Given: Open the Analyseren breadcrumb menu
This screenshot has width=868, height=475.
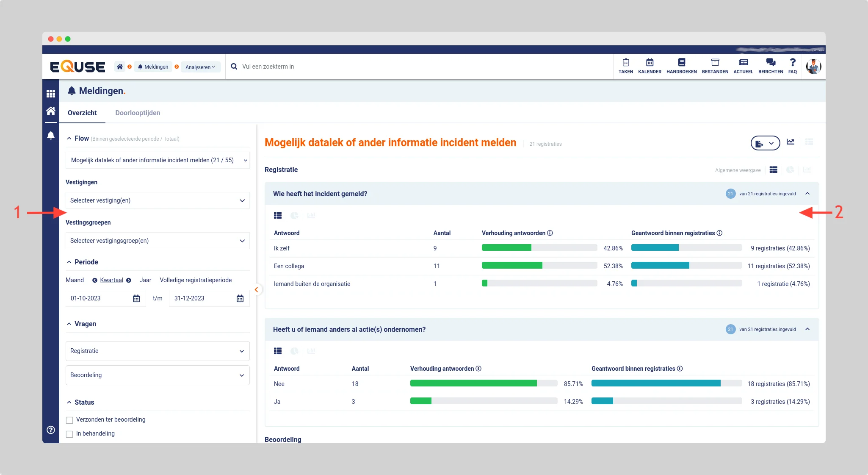Looking at the screenshot, I should (200, 67).
